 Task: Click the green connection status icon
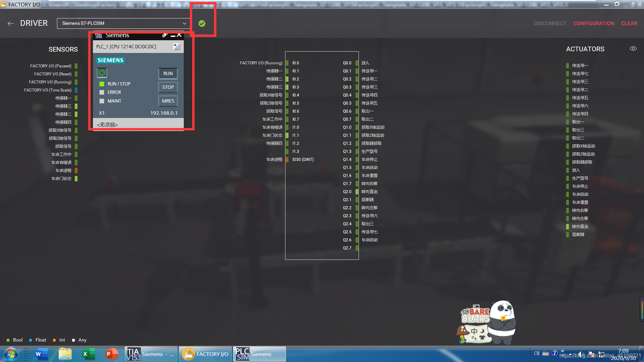tap(202, 23)
